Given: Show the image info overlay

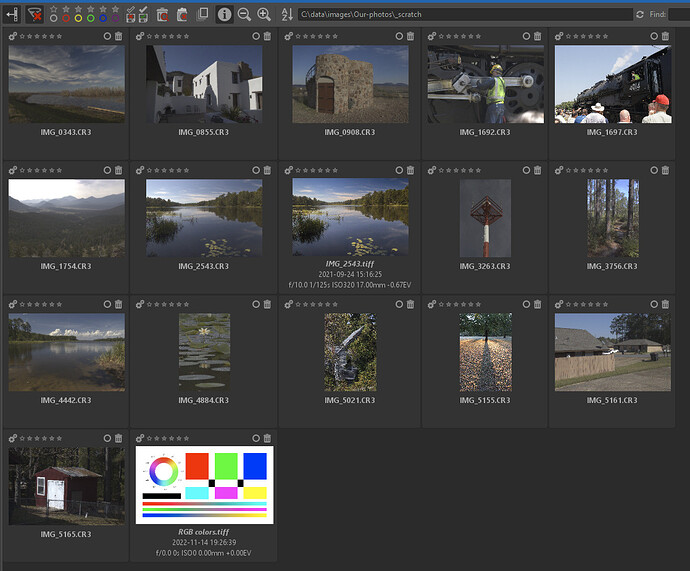Looking at the screenshot, I should click(x=224, y=14).
